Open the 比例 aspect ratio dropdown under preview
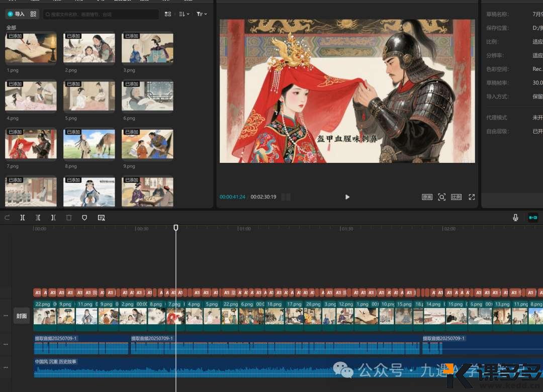This screenshot has width=543, height=392. click(456, 197)
